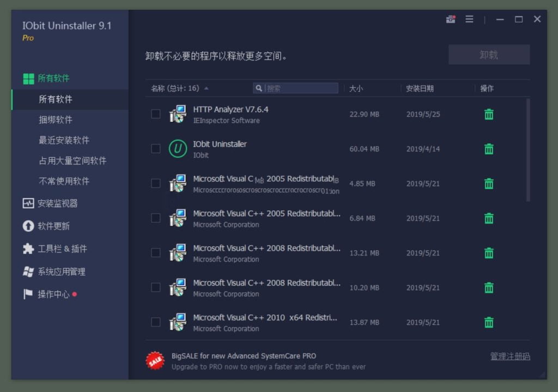Open the gift promo icon in title bar
Viewport: 558px width, 392px height.
[450, 19]
